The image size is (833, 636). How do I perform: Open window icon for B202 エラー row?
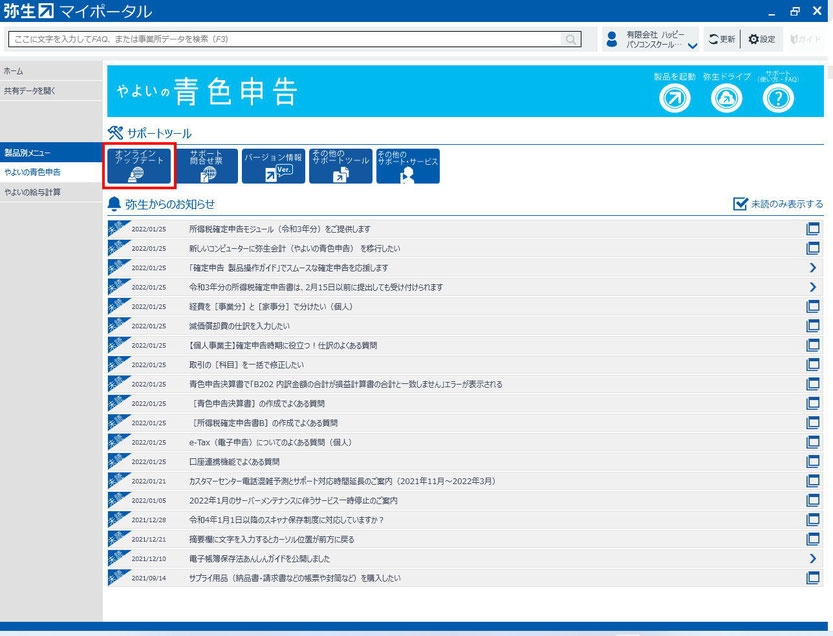pyautogui.click(x=812, y=384)
